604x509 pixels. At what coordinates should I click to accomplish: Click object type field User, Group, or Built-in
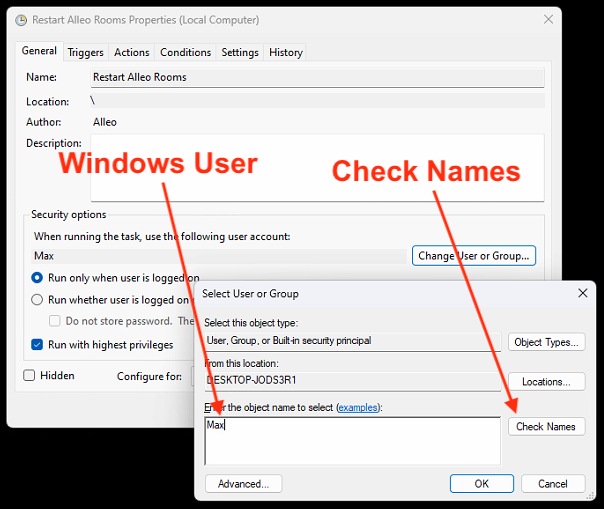(352, 341)
